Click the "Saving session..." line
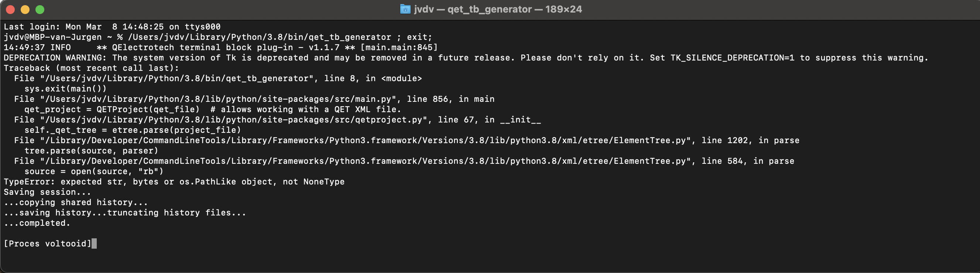 47,192
